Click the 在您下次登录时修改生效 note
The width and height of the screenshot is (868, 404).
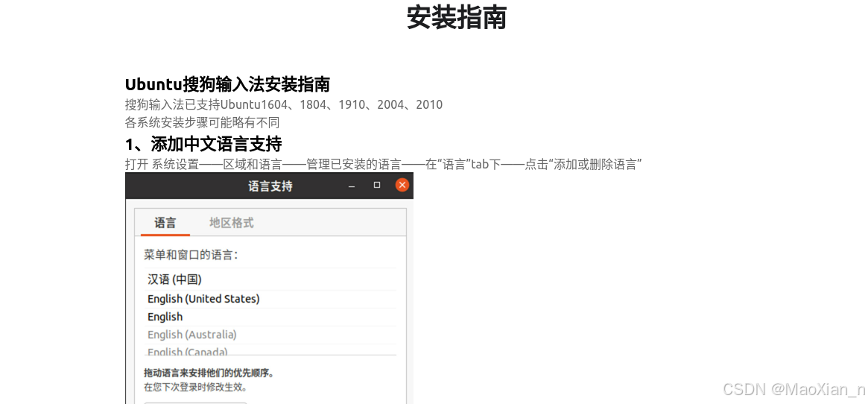(195, 387)
